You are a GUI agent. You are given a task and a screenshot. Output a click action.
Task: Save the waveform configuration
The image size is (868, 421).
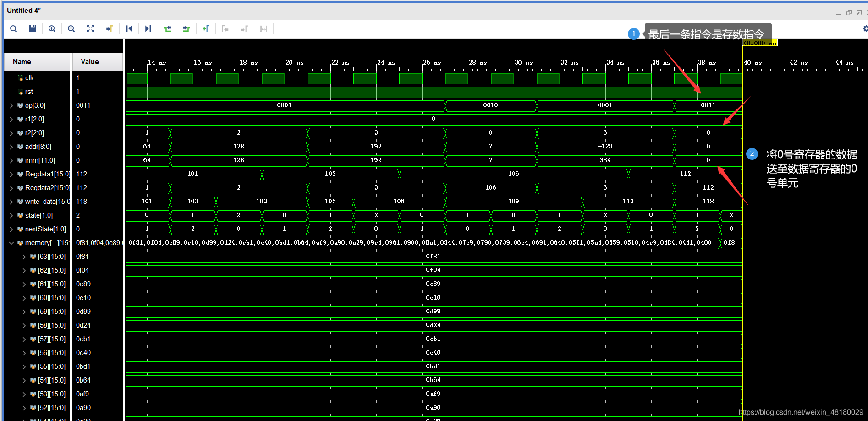click(33, 29)
